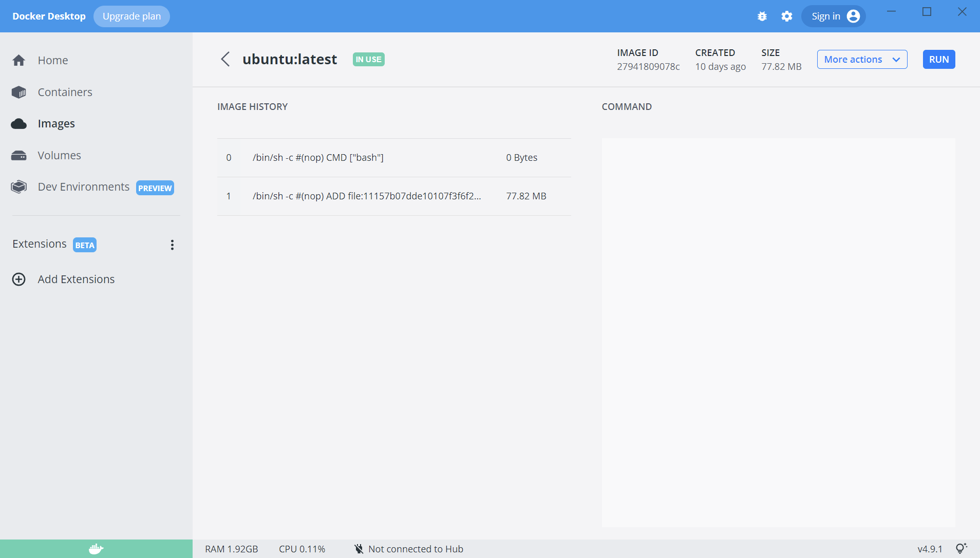Click the CPU usage indicator in status bar
This screenshot has height=558, width=980.
click(301, 549)
